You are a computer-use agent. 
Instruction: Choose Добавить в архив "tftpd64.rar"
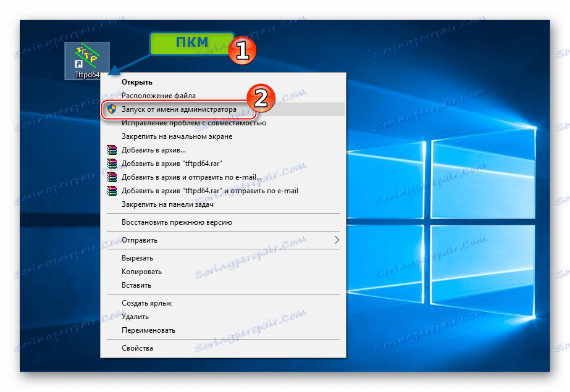coord(223,164)
